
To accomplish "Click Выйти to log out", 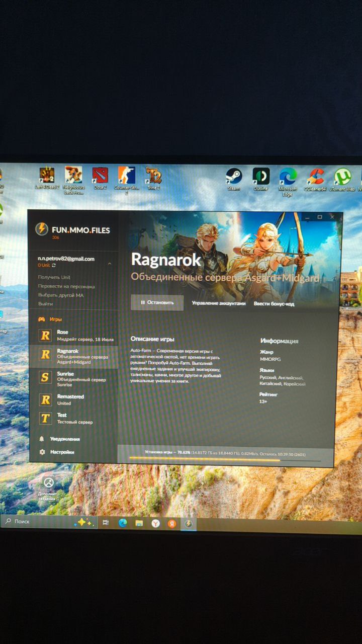I will pos(45,304).
